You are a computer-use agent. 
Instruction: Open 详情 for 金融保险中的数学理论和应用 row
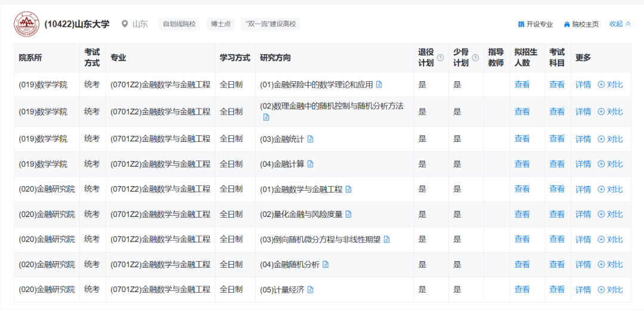click(583, 85)
